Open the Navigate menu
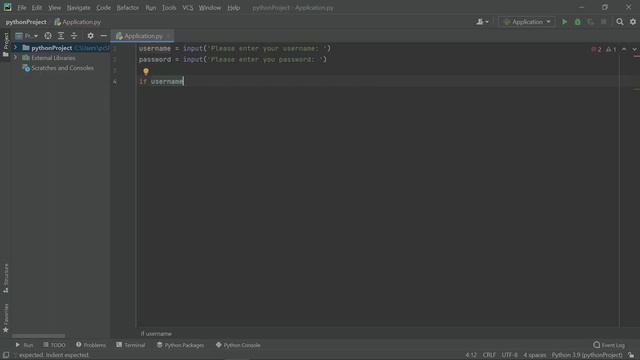 (78, 8)
